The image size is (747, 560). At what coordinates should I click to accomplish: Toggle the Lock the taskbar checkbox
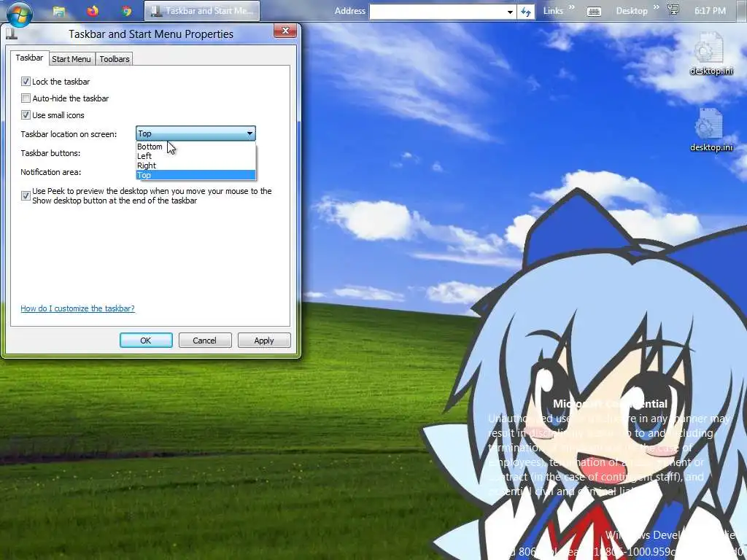click(x=26, y=82)
